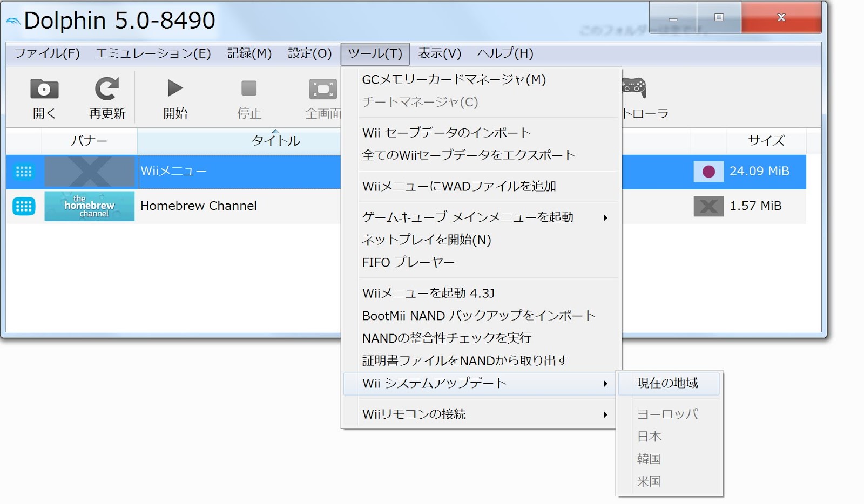The height and width of the screenshot is (504, 864).
Task: Open the 表示(V) menu
Action: click(x=440, y=53)
